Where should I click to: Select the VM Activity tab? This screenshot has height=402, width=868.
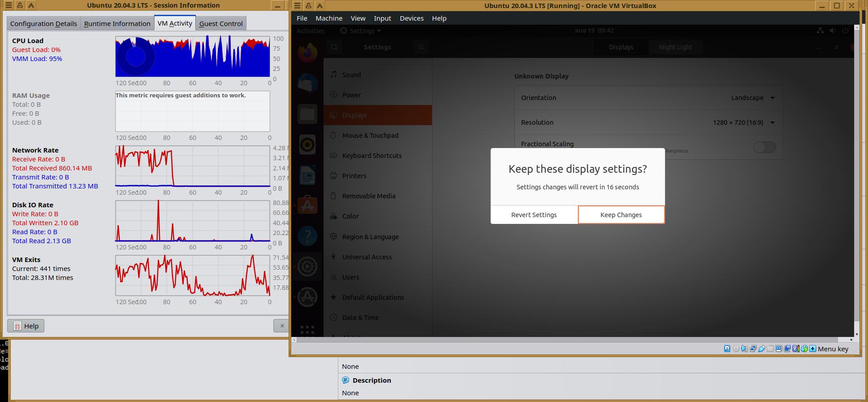pyautogui.click(x=175, y=23)
